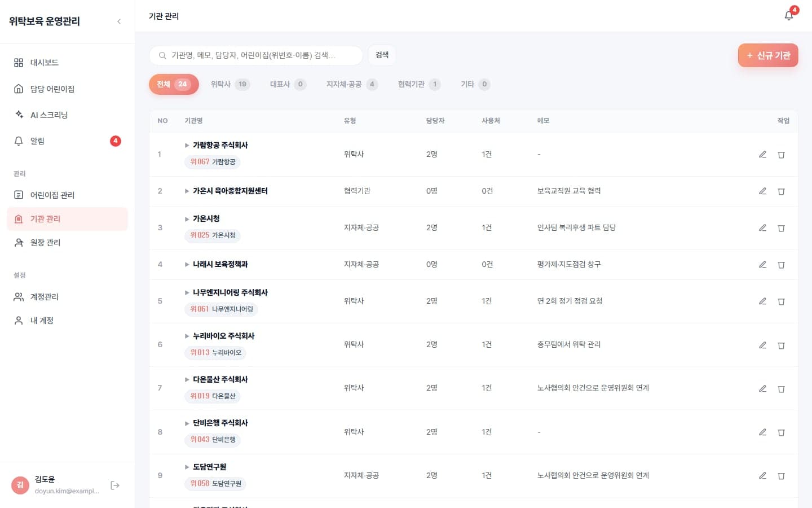This screenshot has width=812, height=508.
Task: Click the 검색 button
Action: (382, 55)
